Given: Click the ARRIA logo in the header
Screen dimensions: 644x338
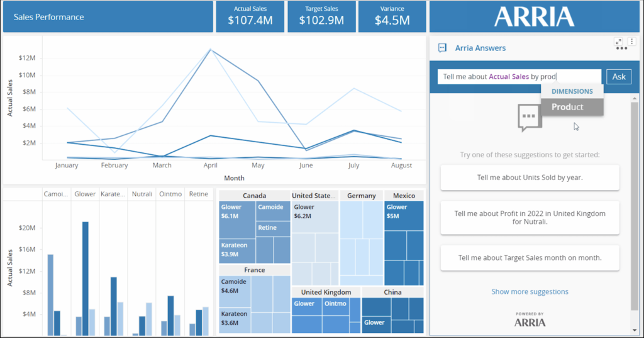Looking at the screenshot, I should [534, 16].
